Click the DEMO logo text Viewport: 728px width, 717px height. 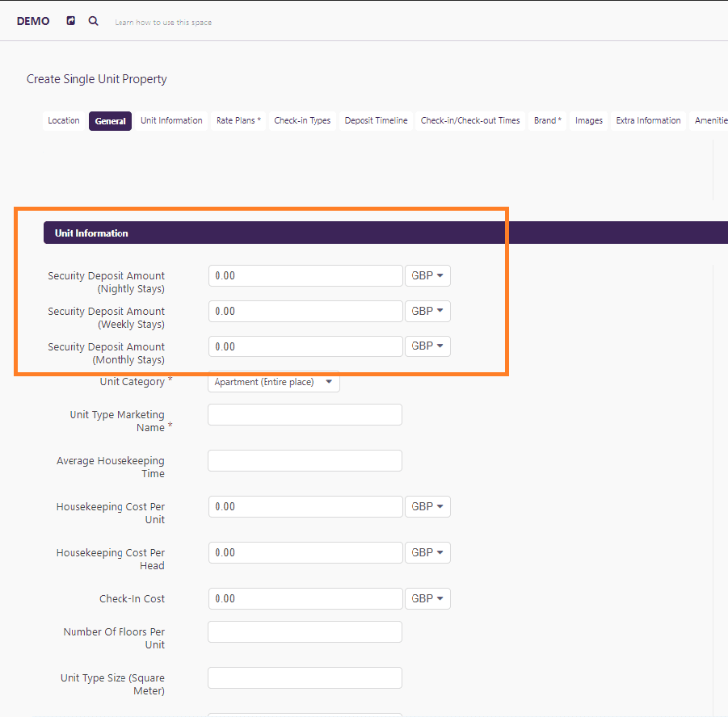click(33, 21)
